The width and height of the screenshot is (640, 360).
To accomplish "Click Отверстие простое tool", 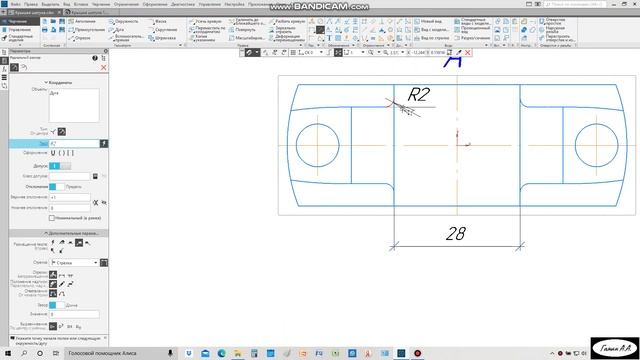I will [x=553, y=21].
